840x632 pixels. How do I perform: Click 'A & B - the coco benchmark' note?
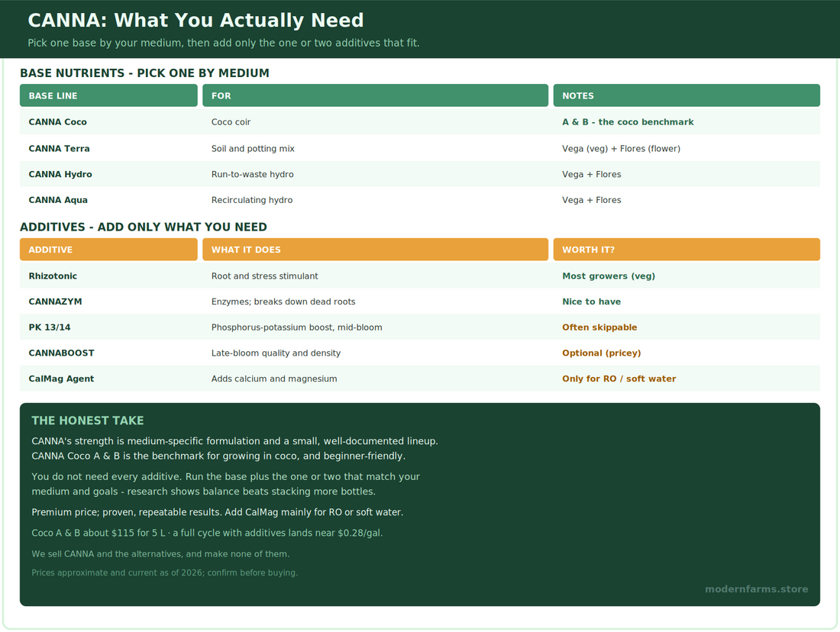pyautogui.click(x=628, y=122)
